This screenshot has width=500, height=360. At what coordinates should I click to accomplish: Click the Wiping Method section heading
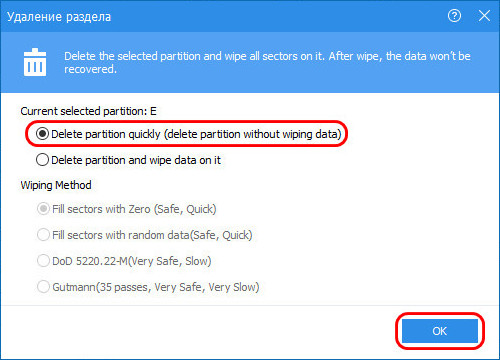tap(56, 185)
